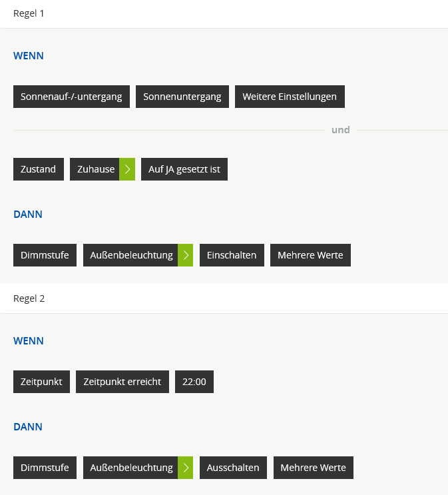Select the 'Zeitpunkt erreicht' condition
This screenshot has height=495, width=448.
[x=122, y=382]
